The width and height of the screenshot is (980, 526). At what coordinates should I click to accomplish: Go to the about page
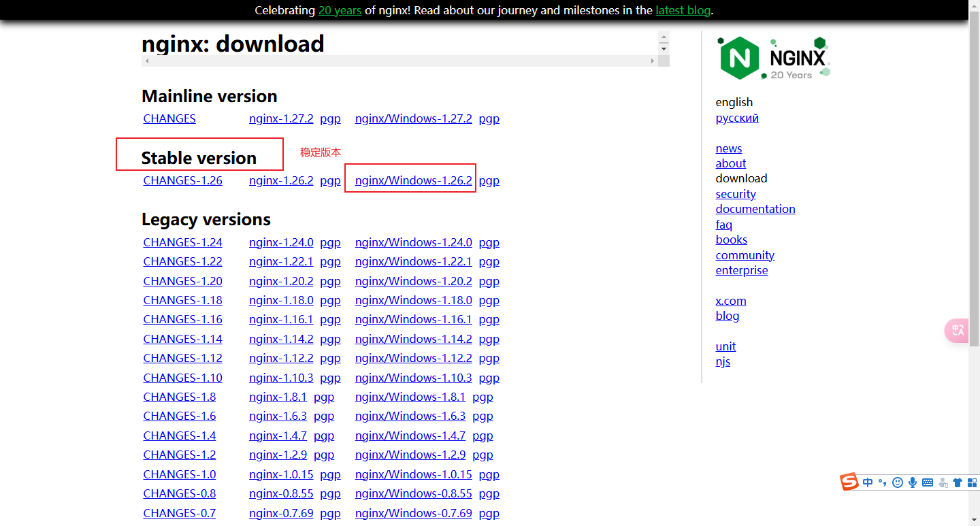click(x=731, y=163)
